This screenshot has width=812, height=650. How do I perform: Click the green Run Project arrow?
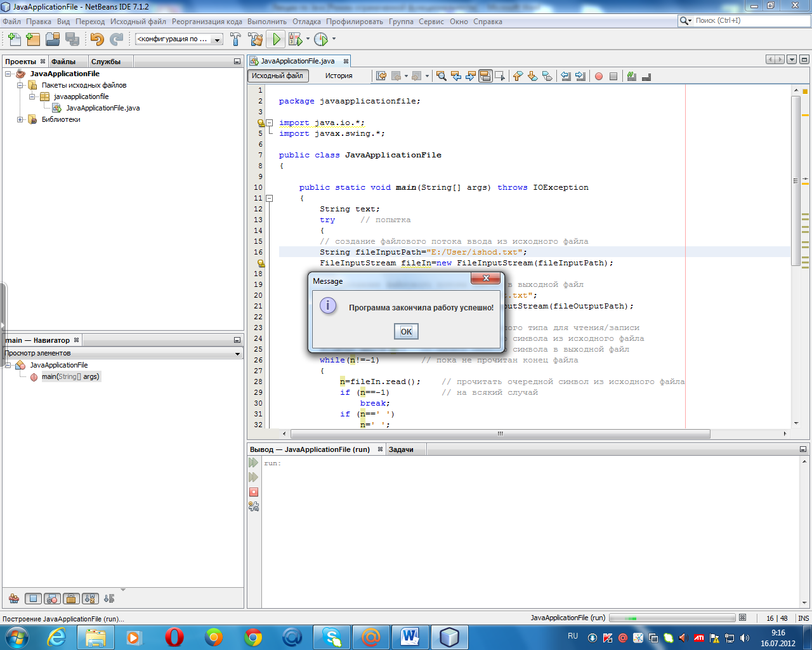click(276, 39)
